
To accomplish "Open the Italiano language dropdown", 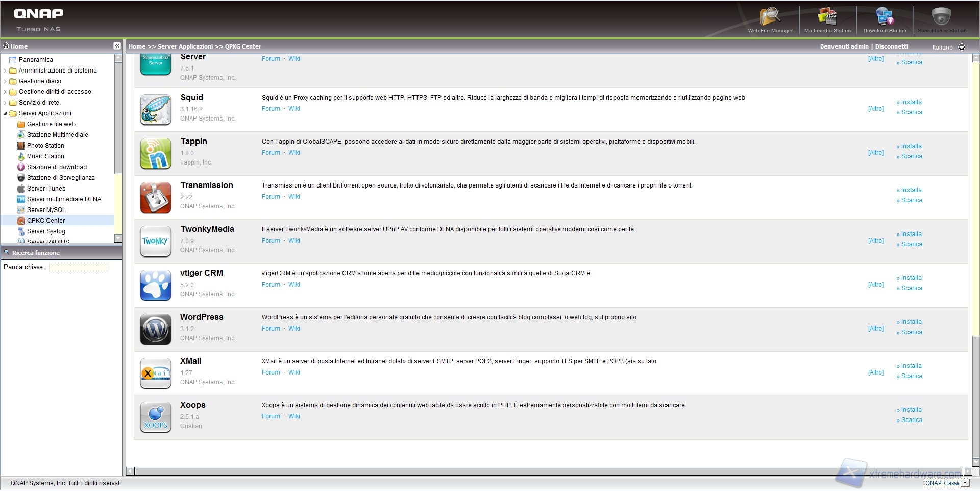I will pyautogui.click(x=962, y=47).
